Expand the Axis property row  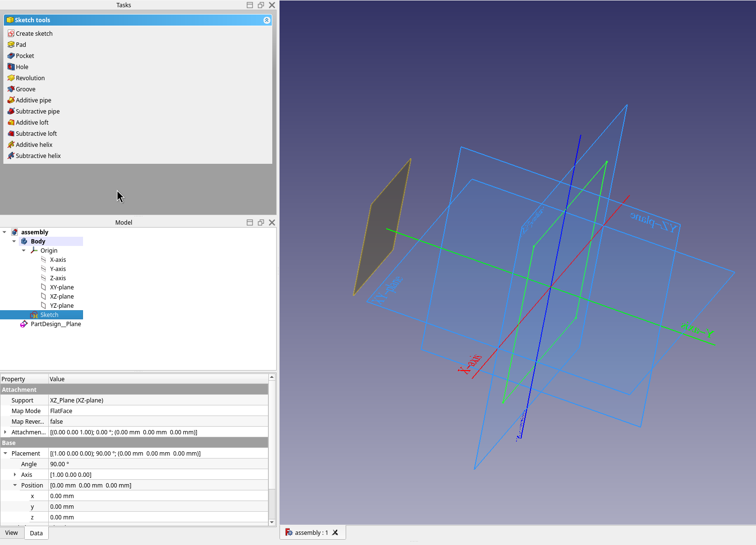pyautogui.click(x=15, y=474)
